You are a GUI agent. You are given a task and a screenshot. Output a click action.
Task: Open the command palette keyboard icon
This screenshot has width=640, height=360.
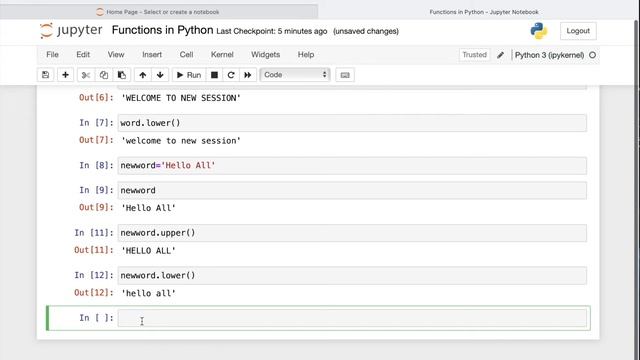(345, 75)
